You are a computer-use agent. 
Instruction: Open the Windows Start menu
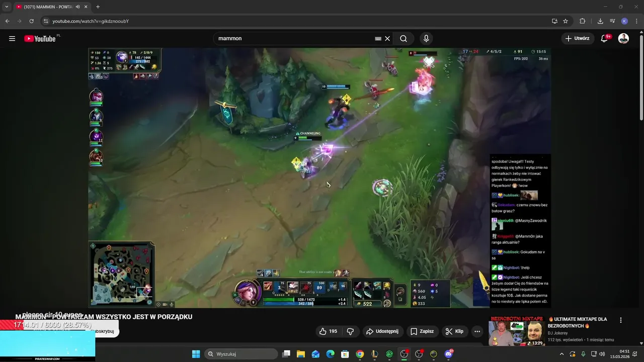click(196, 354)
